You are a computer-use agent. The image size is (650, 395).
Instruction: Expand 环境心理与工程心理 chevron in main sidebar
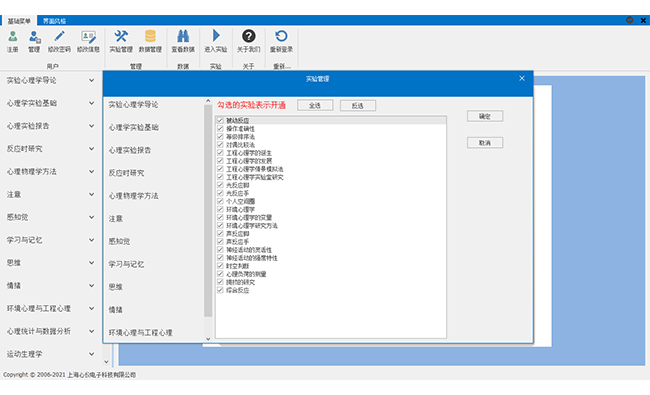pos(92,308)
